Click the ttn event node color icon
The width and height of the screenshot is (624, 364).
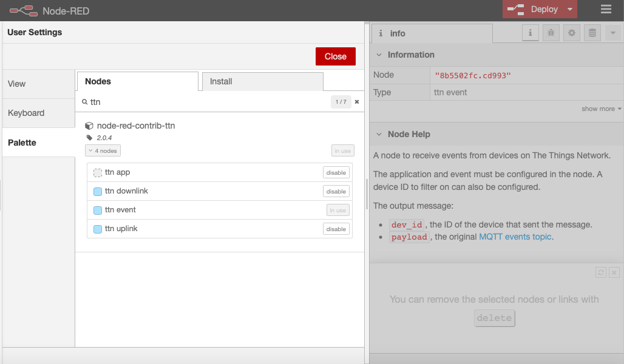point(98,210)
